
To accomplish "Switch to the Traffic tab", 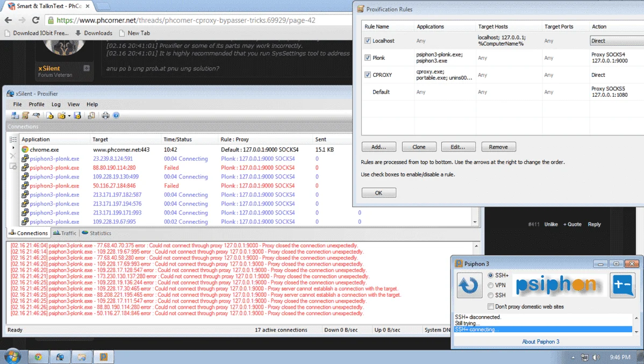I will 65,233.
